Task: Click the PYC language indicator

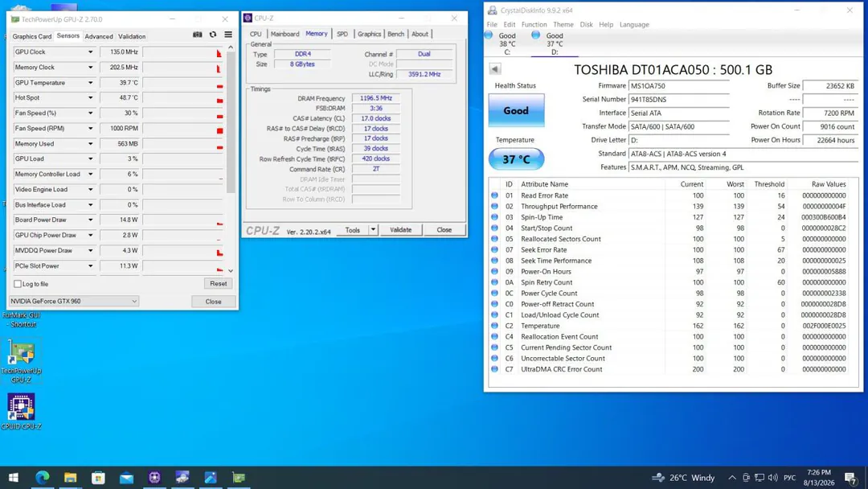Action: 790,478
